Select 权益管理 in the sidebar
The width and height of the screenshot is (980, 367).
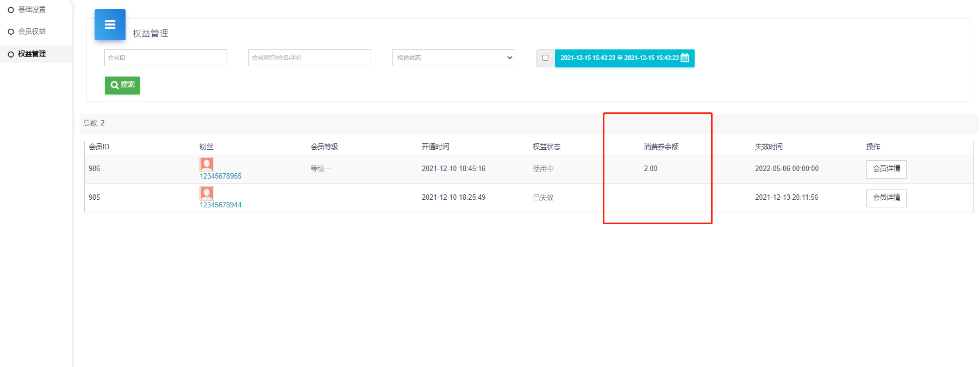click(x=32, y=54)
